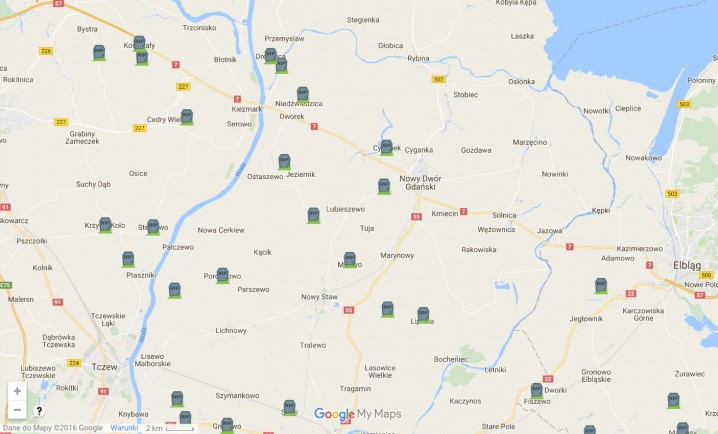The height and width of the screenshot is (434, 718).
Task: Select the tombstone marker west of Nowy Dwór Gdański
Action: pos(384,186)
